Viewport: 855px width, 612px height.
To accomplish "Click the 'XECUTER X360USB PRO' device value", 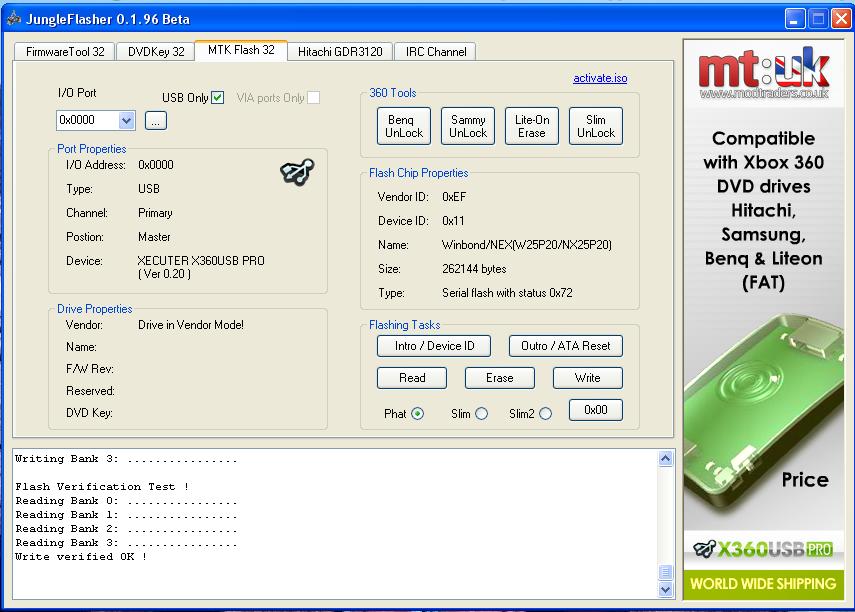I will 201,261.
